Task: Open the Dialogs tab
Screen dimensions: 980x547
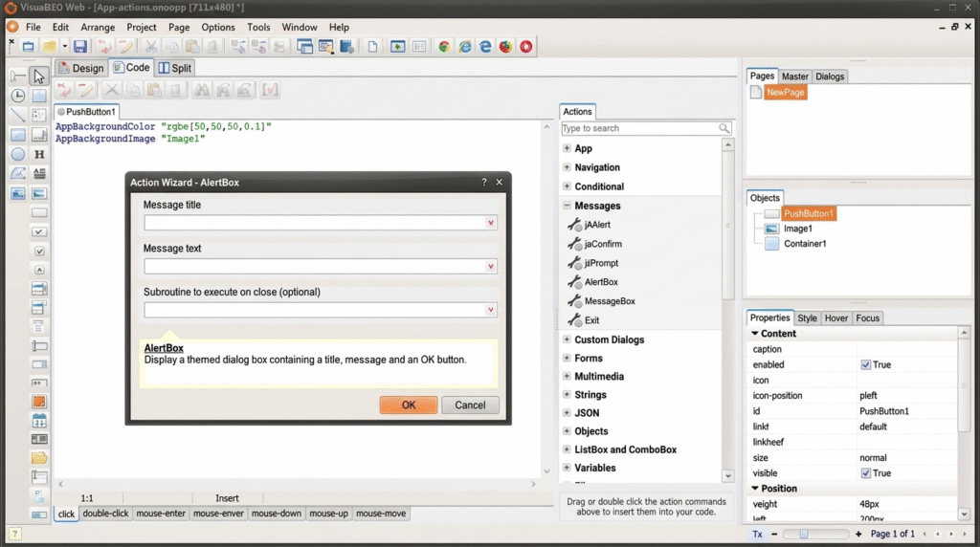Action: click(x=830, y=77)
